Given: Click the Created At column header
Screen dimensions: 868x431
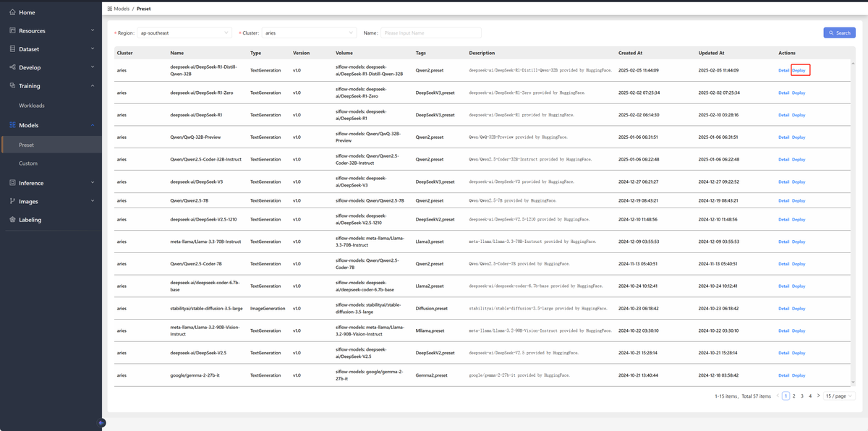Looking at the screenshot, I should [631, 53].
